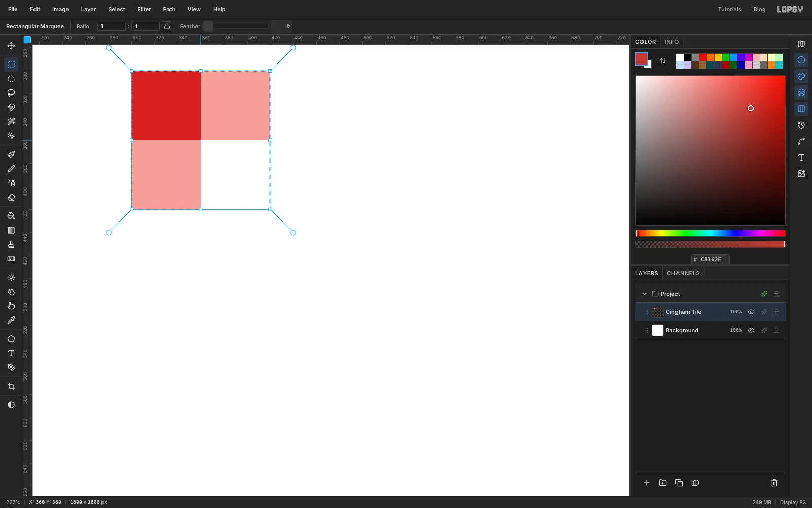
Task: Select the Eyedropper tool
Action: pos(11,320)
